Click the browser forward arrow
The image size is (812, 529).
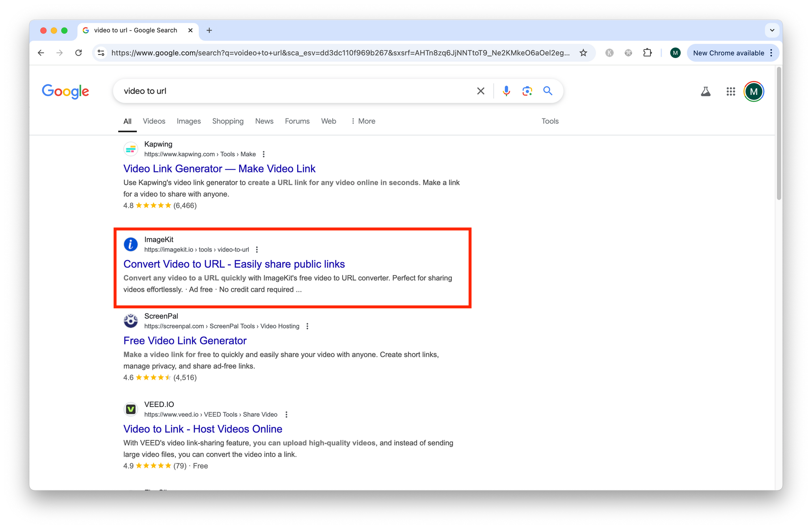(x=60, y=53)
